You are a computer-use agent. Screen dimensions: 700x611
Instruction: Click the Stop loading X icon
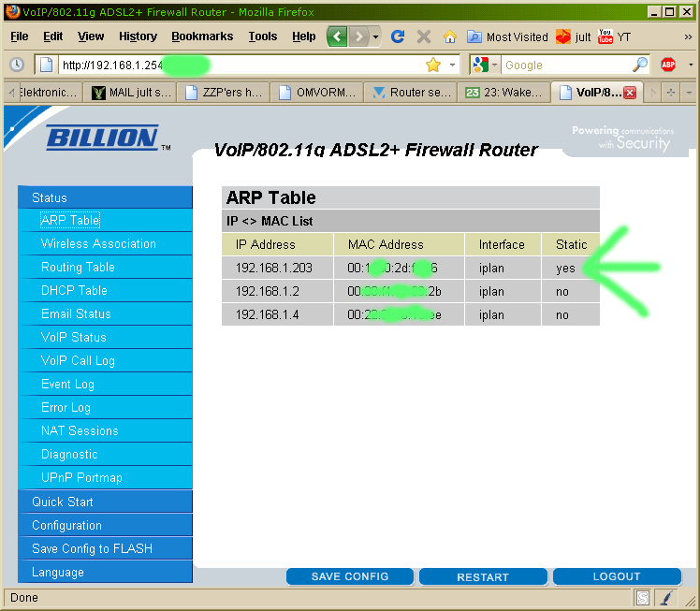pos(424,36)
